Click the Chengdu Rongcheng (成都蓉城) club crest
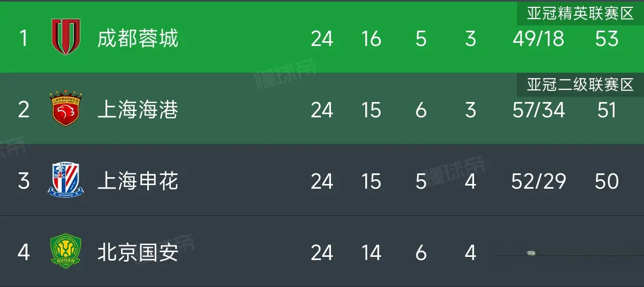This screenshot has height=287, width=644. coord(66,36)
